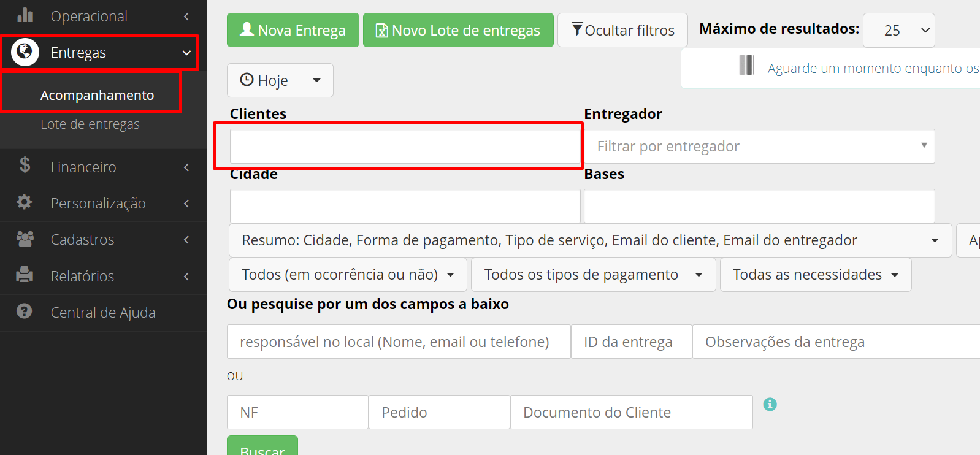Click the Personalização gear icon

25,202
